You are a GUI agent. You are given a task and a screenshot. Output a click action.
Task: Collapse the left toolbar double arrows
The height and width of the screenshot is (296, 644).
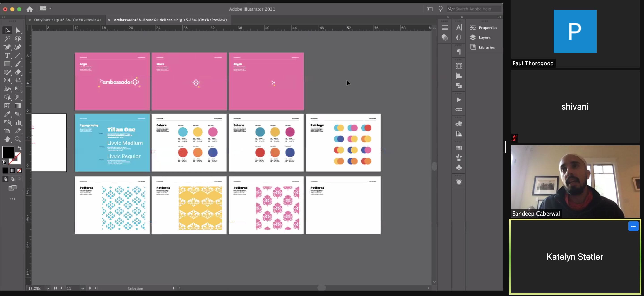coord(3,17)
